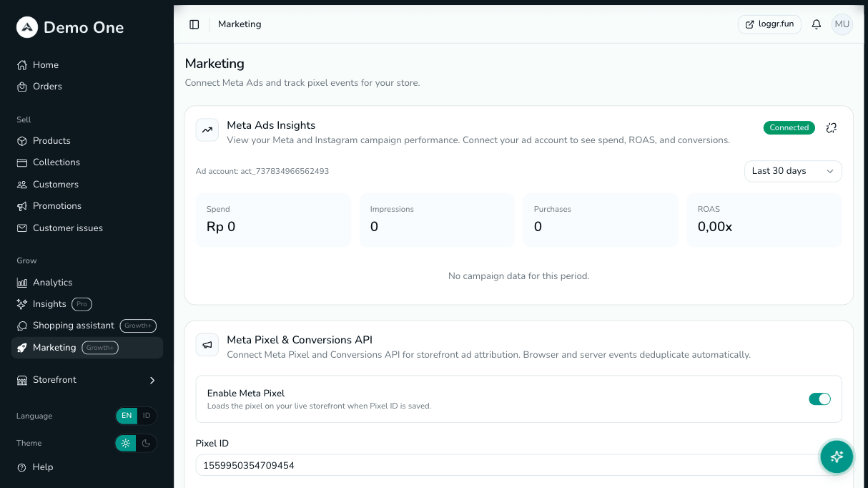Click the Connected status badge
This screenshot has height=488, width=868.
(x=789, y=127)
